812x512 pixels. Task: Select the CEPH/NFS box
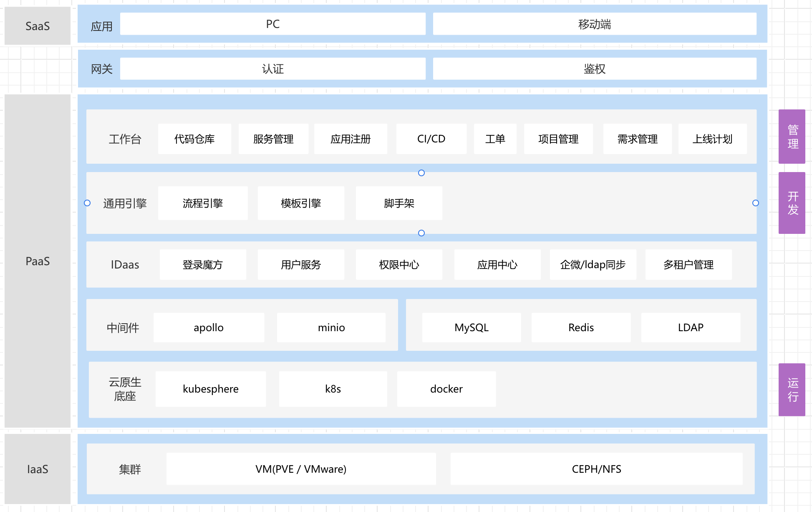pos(596,469)
